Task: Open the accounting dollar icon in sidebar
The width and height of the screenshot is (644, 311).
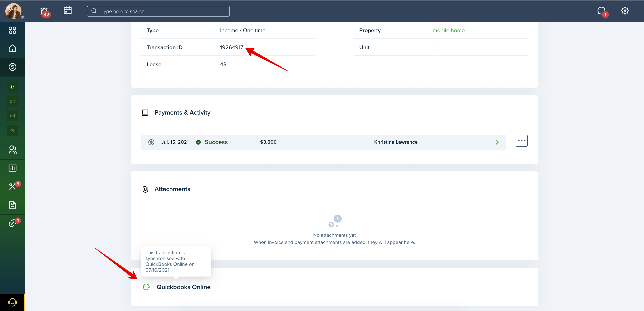Action: (x=13, y=67)
